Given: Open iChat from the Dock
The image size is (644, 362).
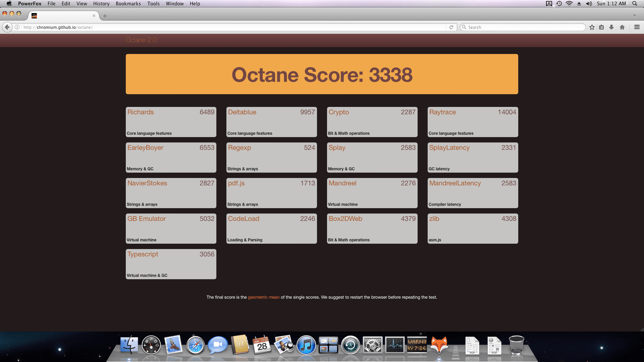Looking at the screenshot, I should 218,345.
